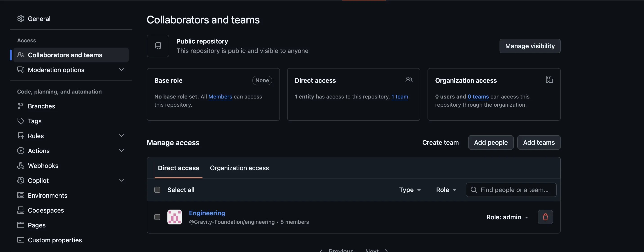Viewport: 644px width, 252px height.
Task: Check the Select all checkbox
Action: pyautogui.click(x=157, y=190)
